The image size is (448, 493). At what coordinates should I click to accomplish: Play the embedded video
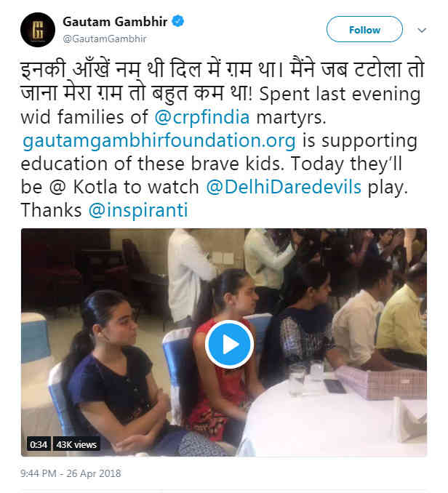pyautogui.click(x=229, y=343)
